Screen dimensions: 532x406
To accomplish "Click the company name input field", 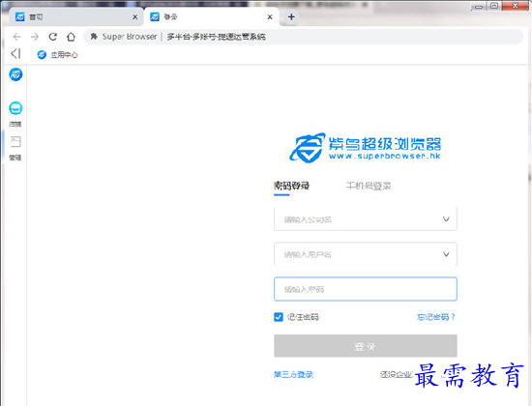I will (365, 219).
